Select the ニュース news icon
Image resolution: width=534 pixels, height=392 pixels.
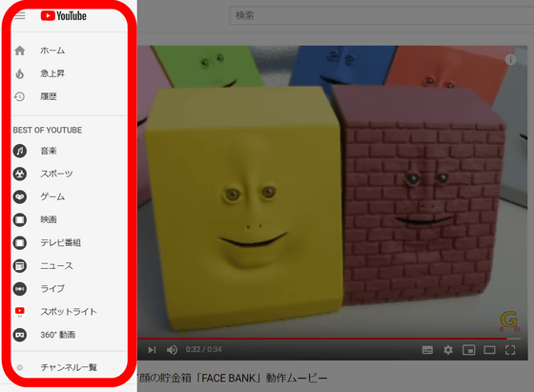20,266
